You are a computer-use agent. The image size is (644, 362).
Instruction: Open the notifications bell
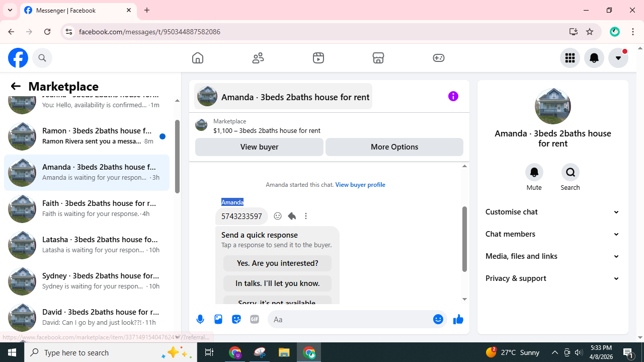click(x=594, y=58)
